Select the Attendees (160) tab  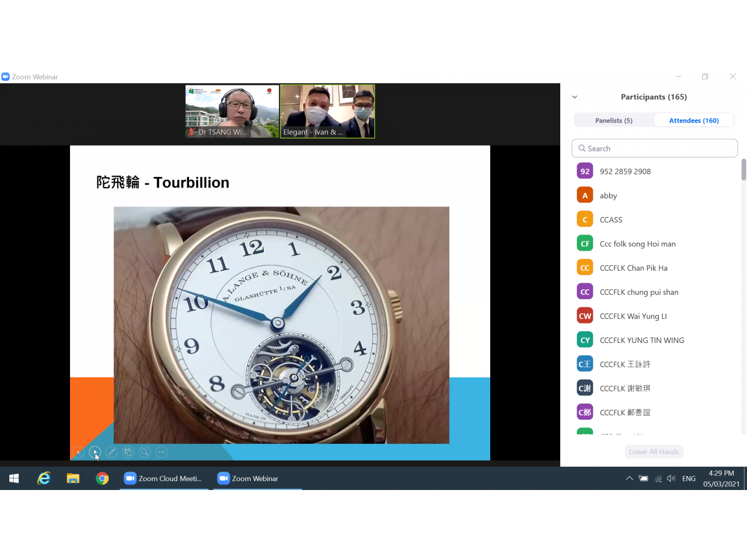[694, 120]
